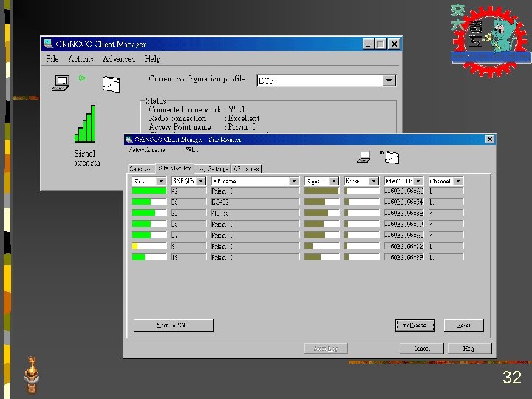Click access point icon in main window
The image size is (532, 399).
point(112,84)
